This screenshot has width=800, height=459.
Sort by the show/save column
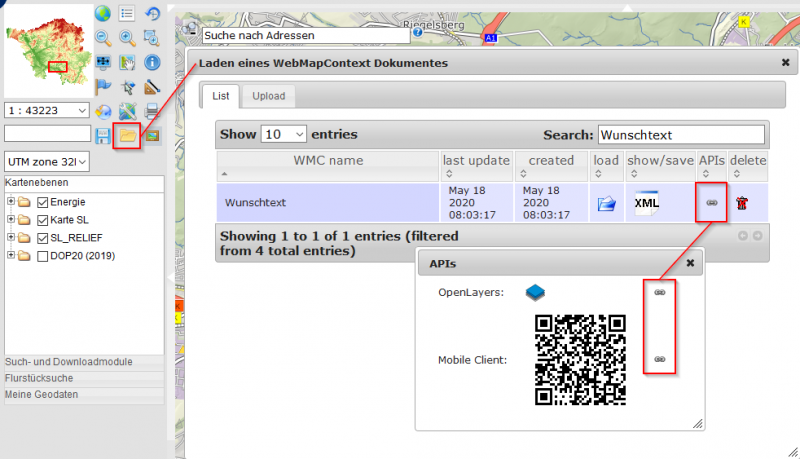coord(660,166)
